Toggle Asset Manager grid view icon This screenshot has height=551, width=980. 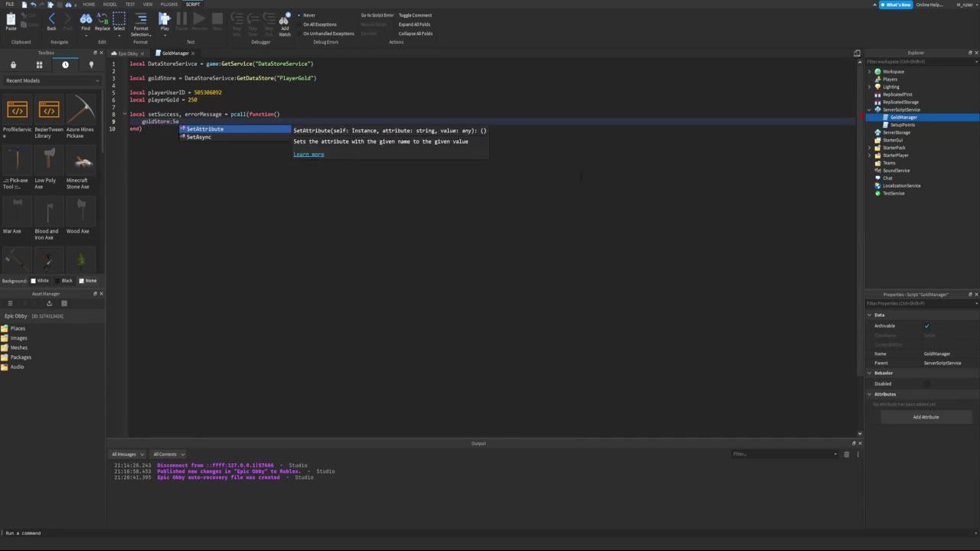pos(64,304)
